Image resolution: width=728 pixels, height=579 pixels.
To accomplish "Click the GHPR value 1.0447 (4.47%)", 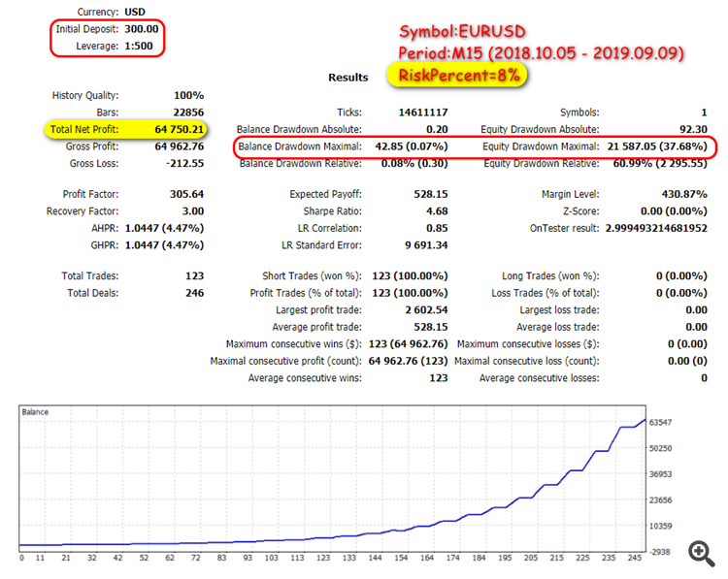I will [164, 245].
